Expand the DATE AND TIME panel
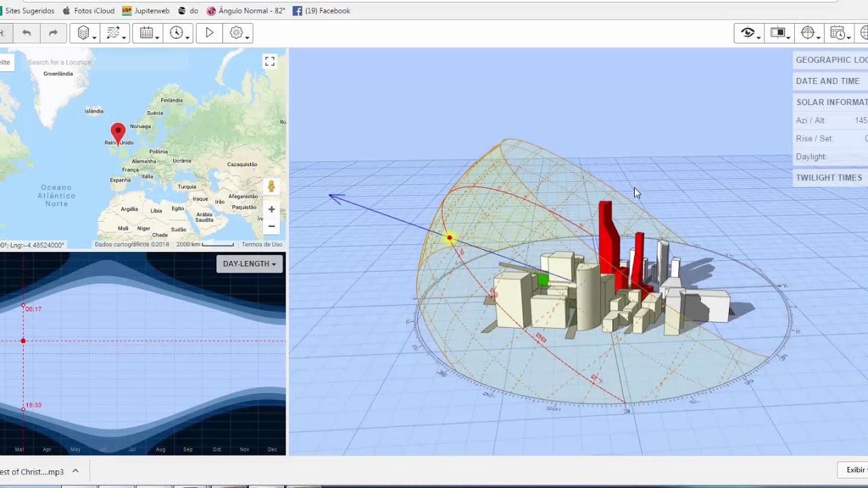Viewport: 868px width, 488px height. pyautogui.click(x=831, y=81)
